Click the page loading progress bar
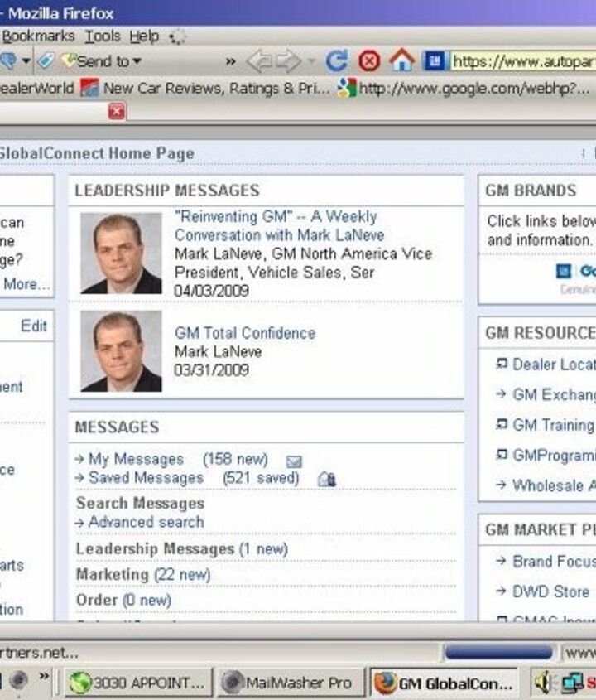This screenshot has width=596, height=700. click(497, 652)
